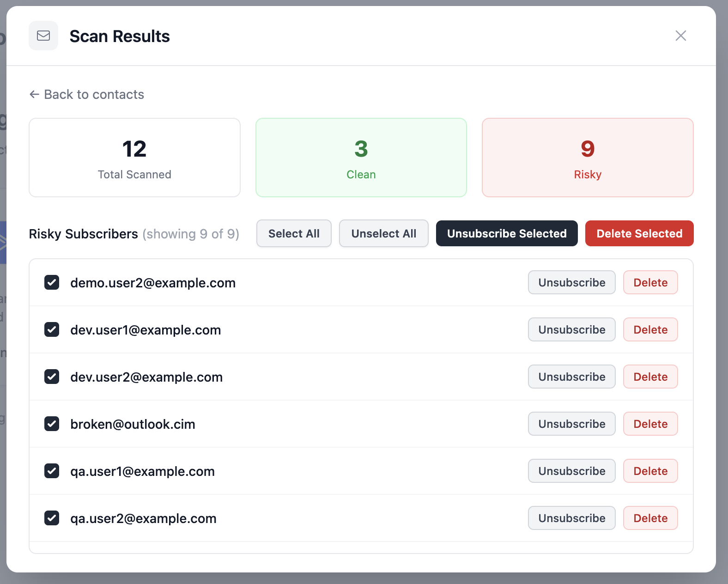Uncheck broken@outlook.cim checkbox
The height and width of the screenshot is (584, 728).
[x=52, y=424]
